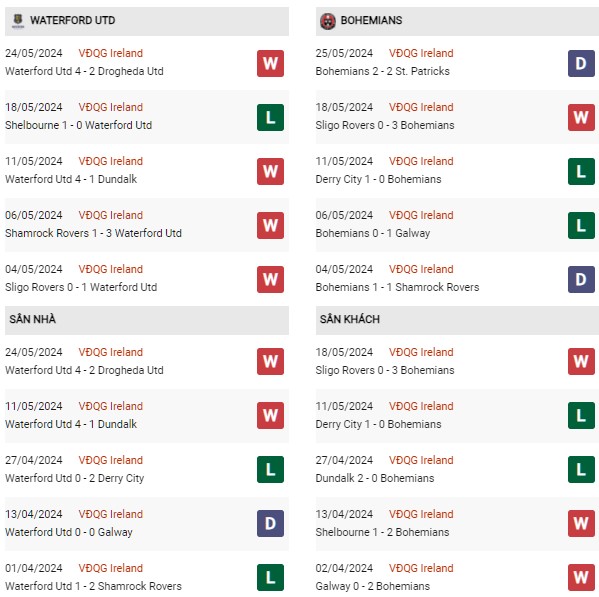599x597 pixels.
Task: Open VĐQG Ireland link beside 25/05/2024
Action: pos(421,53)
